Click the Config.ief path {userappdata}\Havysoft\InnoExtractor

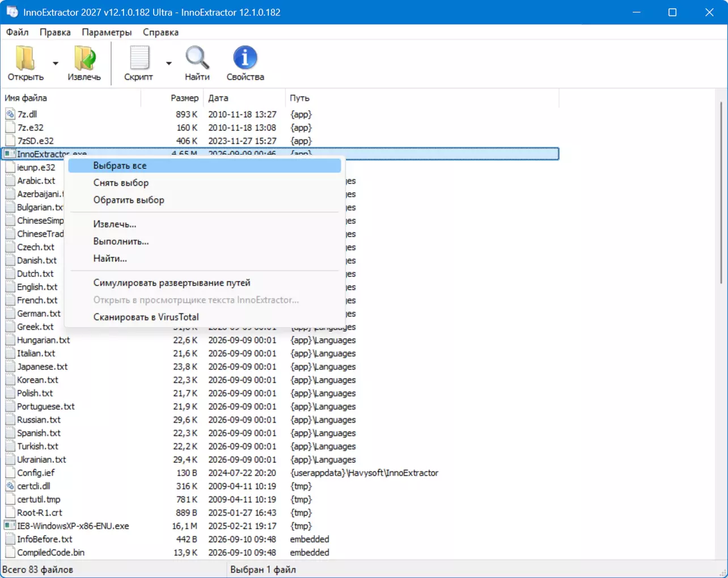(364, 473)
